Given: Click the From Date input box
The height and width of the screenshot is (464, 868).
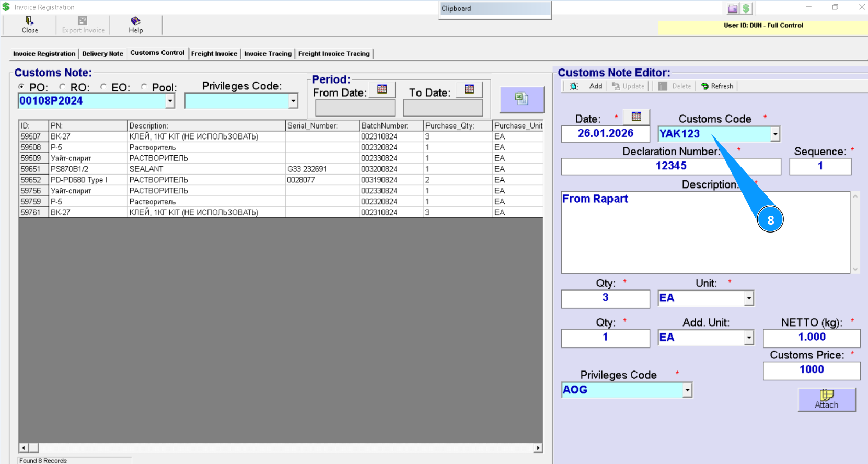Looking at the screenshot, I should tap(355, 108).
